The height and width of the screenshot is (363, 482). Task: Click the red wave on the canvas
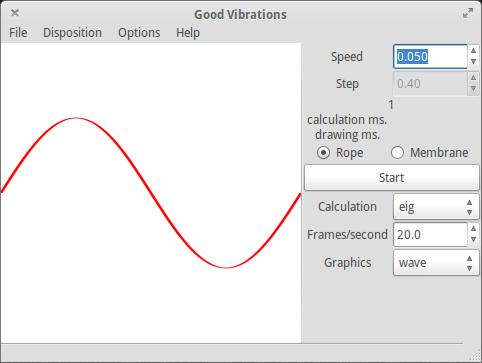(151, 192)
